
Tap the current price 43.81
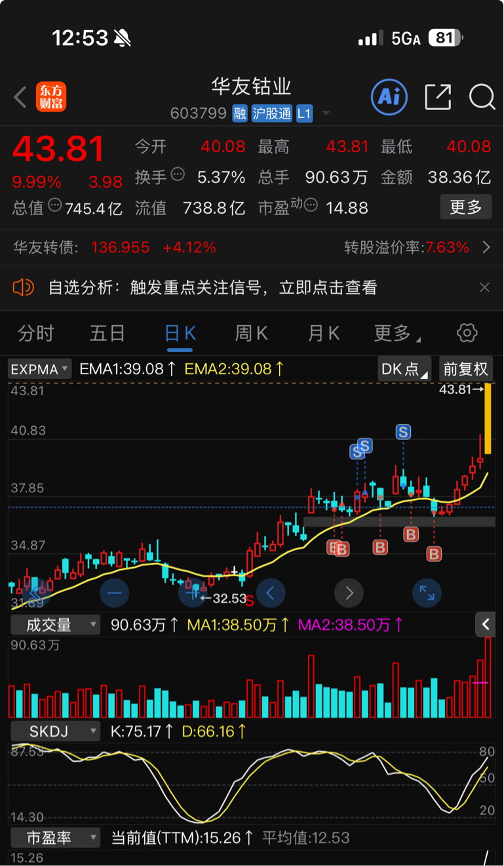click(58, 149)
